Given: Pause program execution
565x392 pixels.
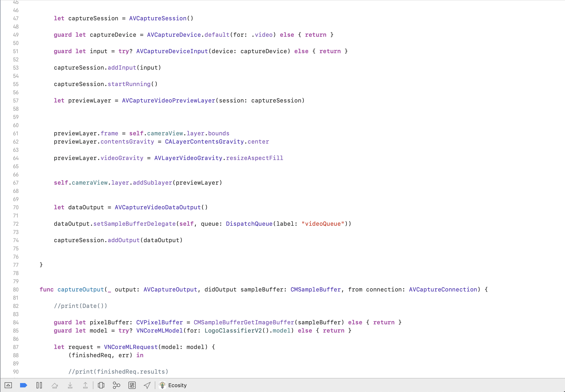Looking at the screenshot, I should [x=39, y=385].
